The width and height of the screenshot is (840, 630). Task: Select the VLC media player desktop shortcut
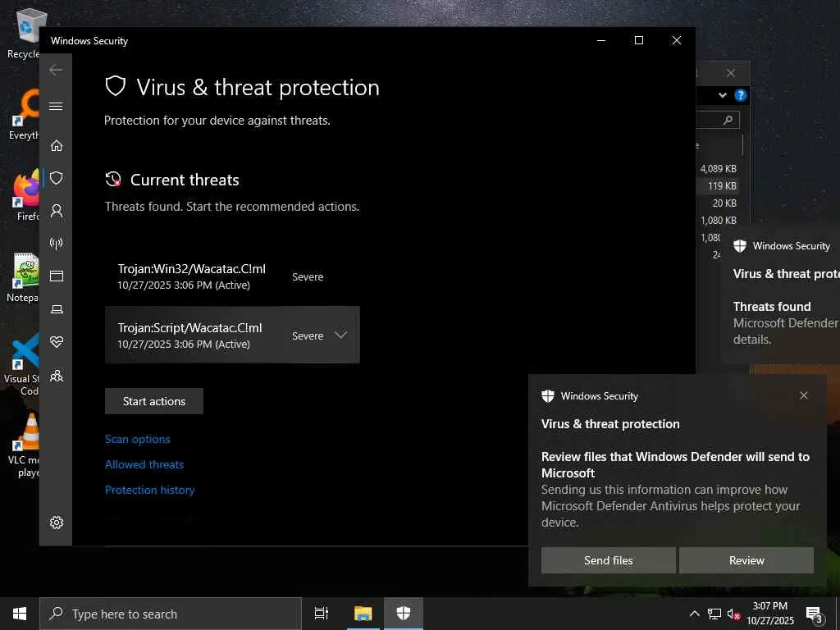point(25,445)
